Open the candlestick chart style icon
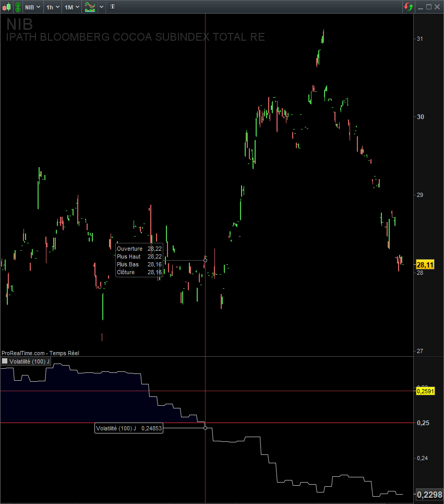Screen dimensions: 444x504 pyautogui.click(x=6, y=7)
